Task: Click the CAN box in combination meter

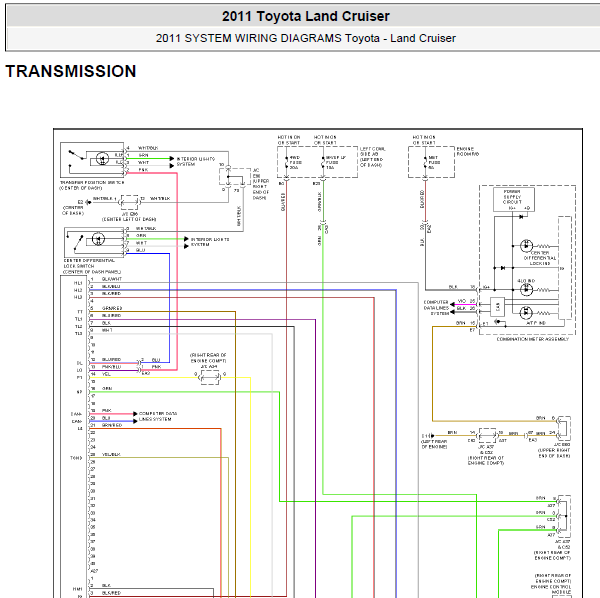Action: 497,306
